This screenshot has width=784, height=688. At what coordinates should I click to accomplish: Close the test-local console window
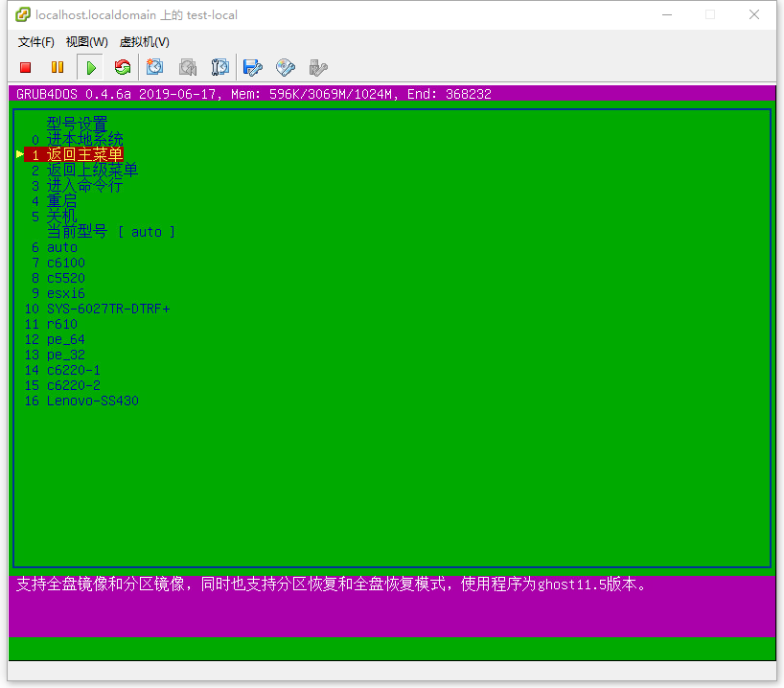tap(754, 15)
